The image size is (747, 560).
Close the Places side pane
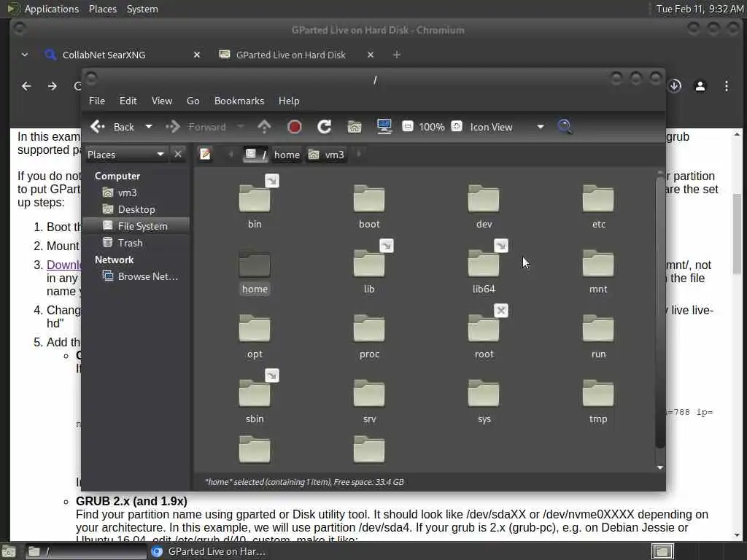[x=178, y=155]
